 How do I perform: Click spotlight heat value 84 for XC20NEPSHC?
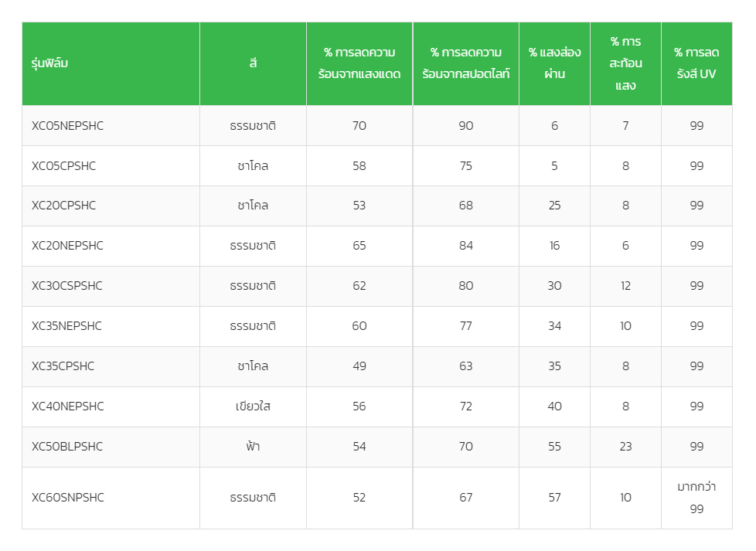coord(466,246)
